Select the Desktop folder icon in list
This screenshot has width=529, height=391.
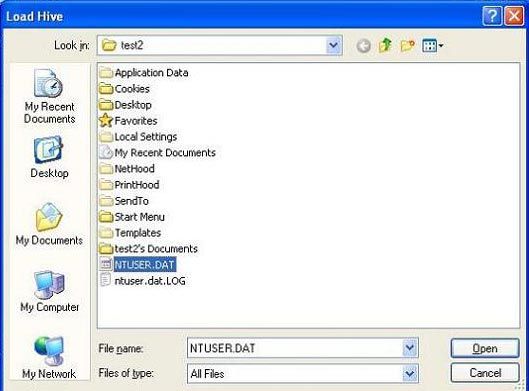coord(106,105)
